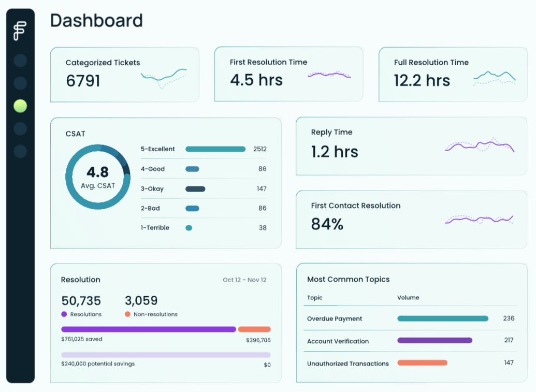Viewport: 536px width, 392px height.
Task: Click the purple Resolutions legend dot
Action: click(64, 314)
